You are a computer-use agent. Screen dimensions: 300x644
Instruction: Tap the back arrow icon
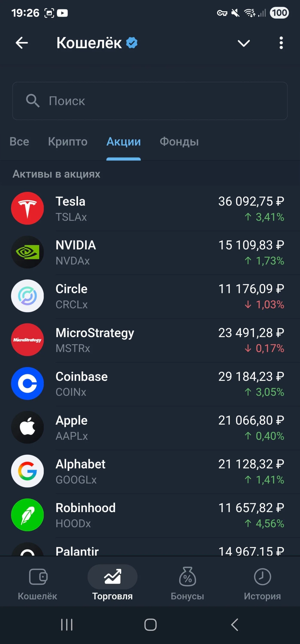coord(22,43)
